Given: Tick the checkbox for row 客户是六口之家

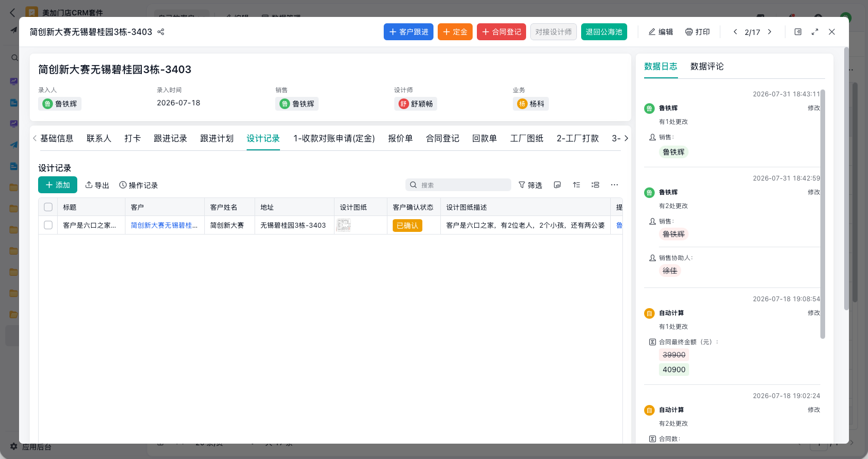Looking at the screenshot, I should (48, 225).
